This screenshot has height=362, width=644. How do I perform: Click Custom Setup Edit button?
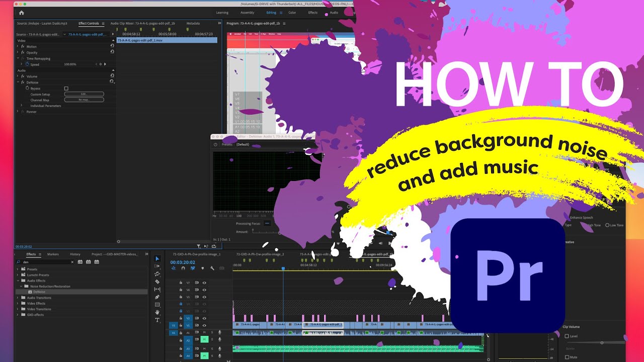[84, 94]
